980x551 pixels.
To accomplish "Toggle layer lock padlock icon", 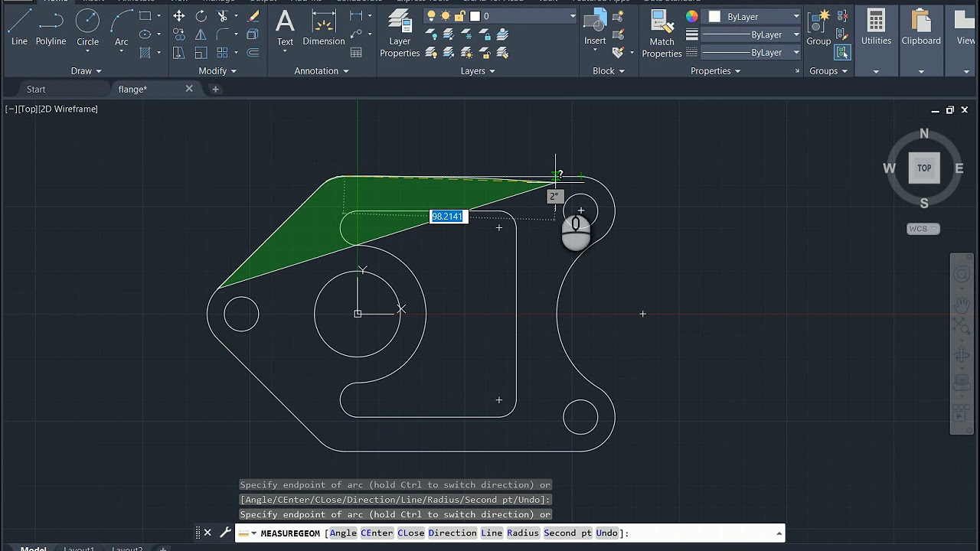I will (x=459, y=16).
